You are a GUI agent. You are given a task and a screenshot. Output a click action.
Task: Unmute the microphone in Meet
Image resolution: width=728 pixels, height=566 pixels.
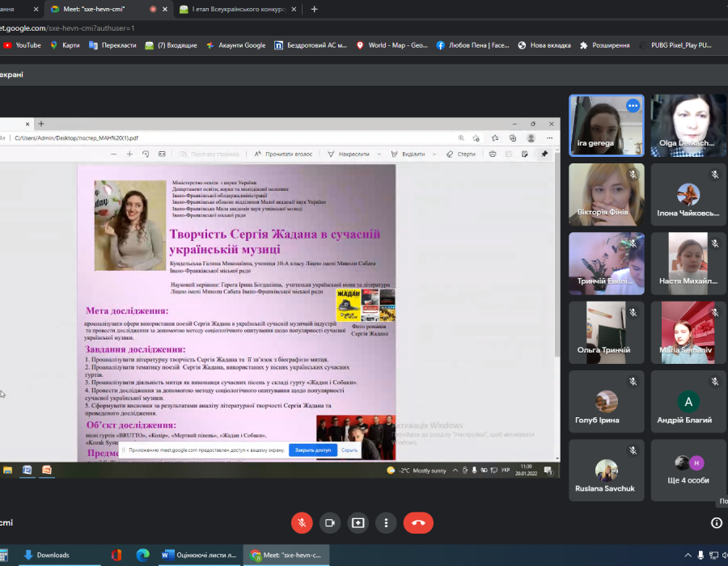click(x=302, y=523)
